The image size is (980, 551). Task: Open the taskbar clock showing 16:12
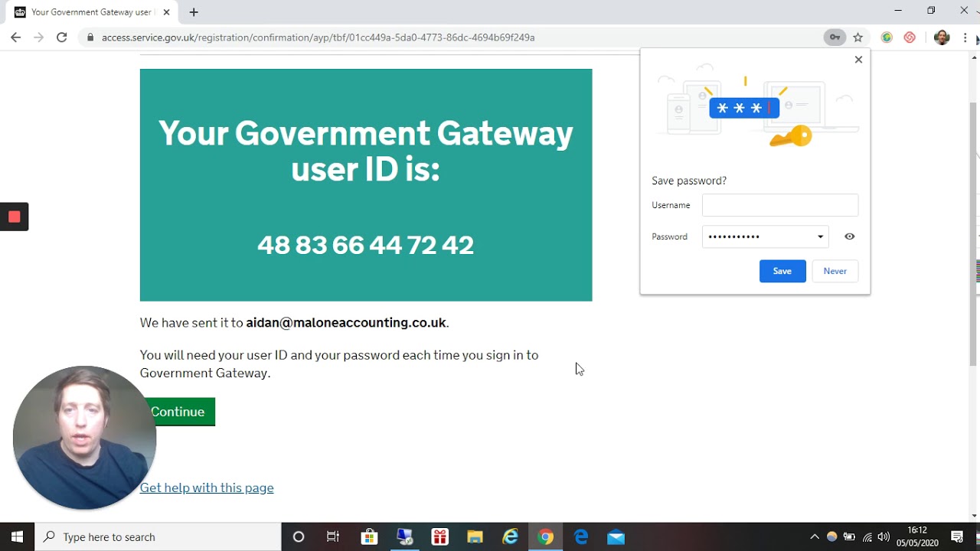pos(917,536)
